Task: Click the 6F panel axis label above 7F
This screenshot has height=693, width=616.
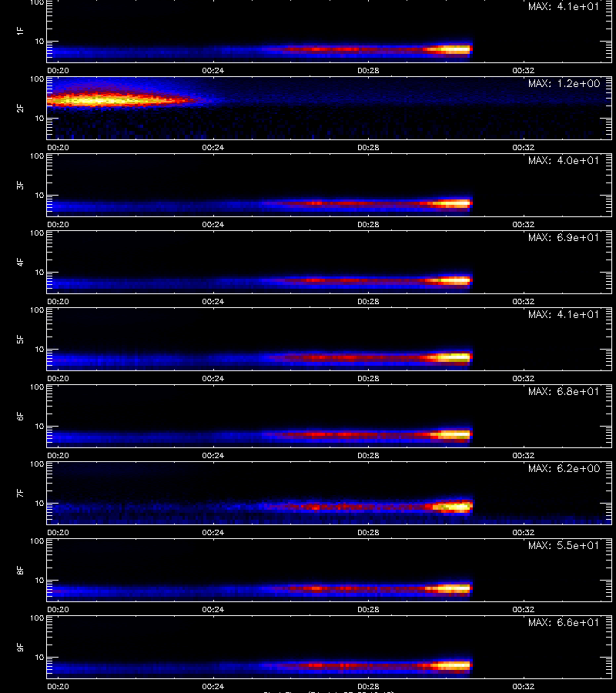Action: (x=20, y=416)
